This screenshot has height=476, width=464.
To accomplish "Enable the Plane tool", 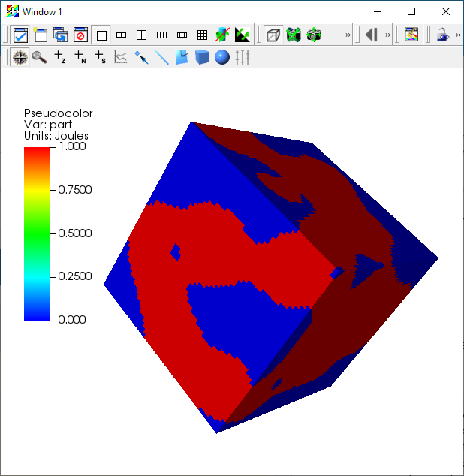I will tap(182, 57).
